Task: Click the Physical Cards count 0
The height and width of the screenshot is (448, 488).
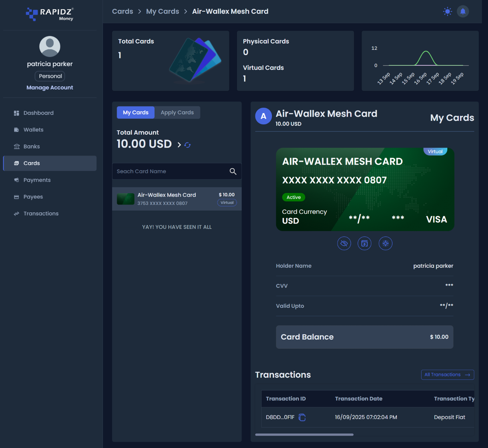Action: click(x=246, y=52)
